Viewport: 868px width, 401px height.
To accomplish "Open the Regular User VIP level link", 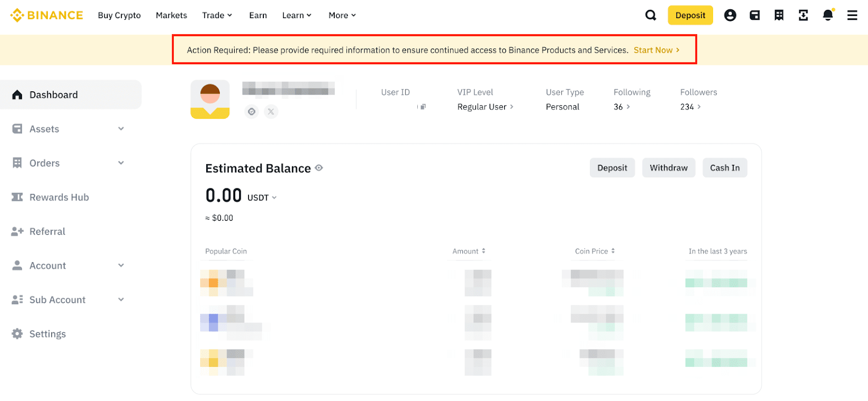I will pos(485,107).
